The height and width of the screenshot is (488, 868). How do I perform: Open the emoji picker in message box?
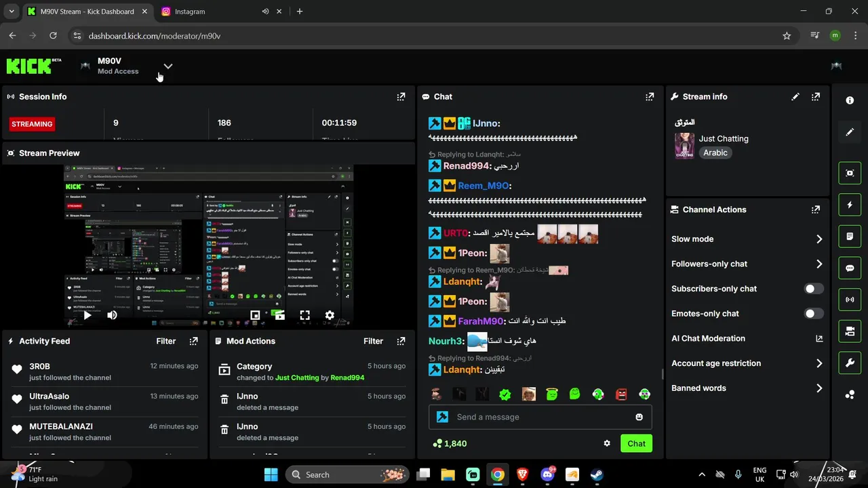click(639, 417)
